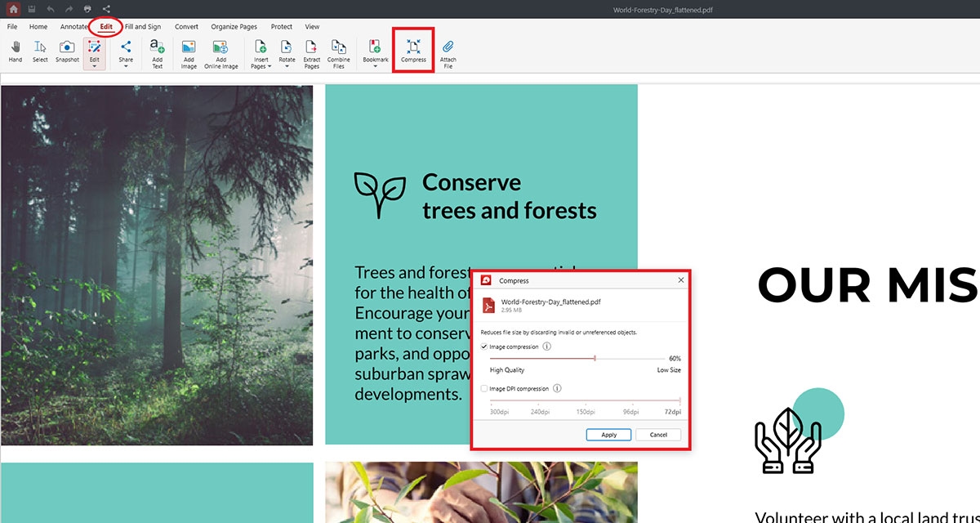Cancel the Compress dialog
The image size is (980, 523).
click(x=658, y=435)
